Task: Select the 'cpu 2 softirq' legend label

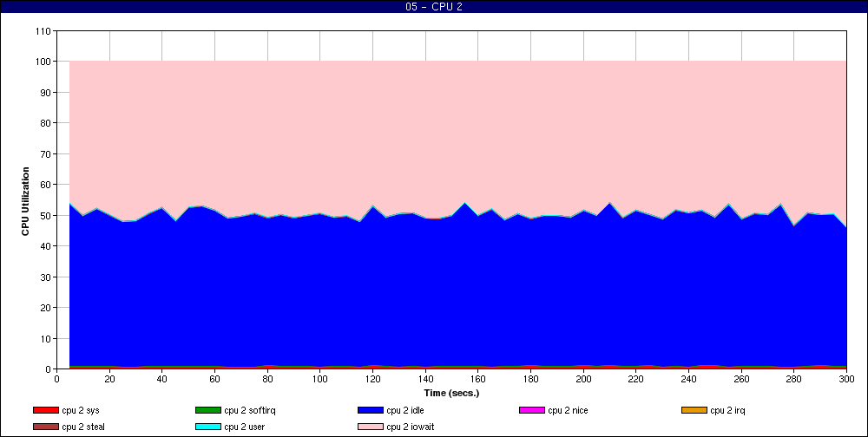Action: click(250, 410)
